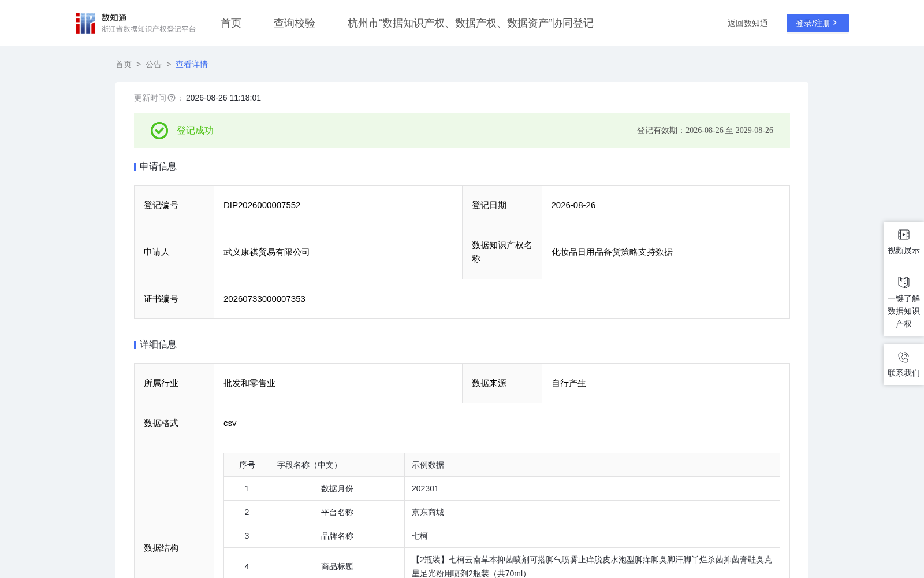Click 查看详情 breadcrumb item
Screen dimensions: 924x578
coord(192,64)
